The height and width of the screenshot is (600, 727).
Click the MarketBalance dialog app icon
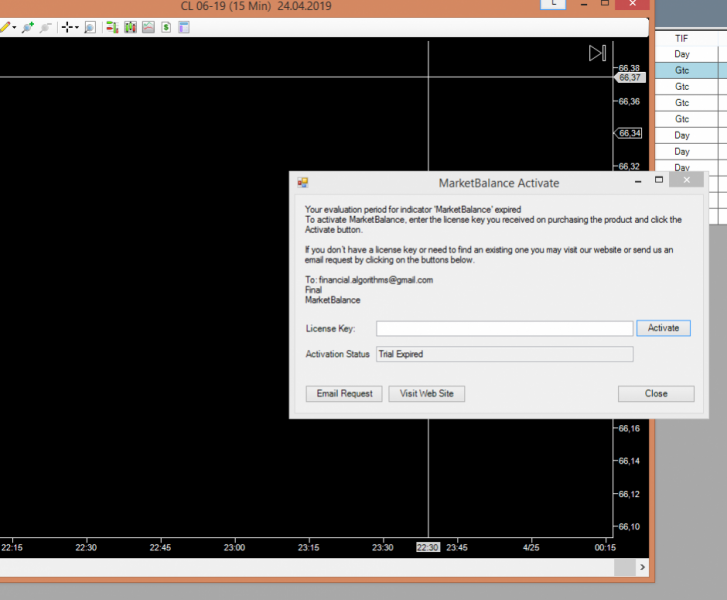point(303,183)
